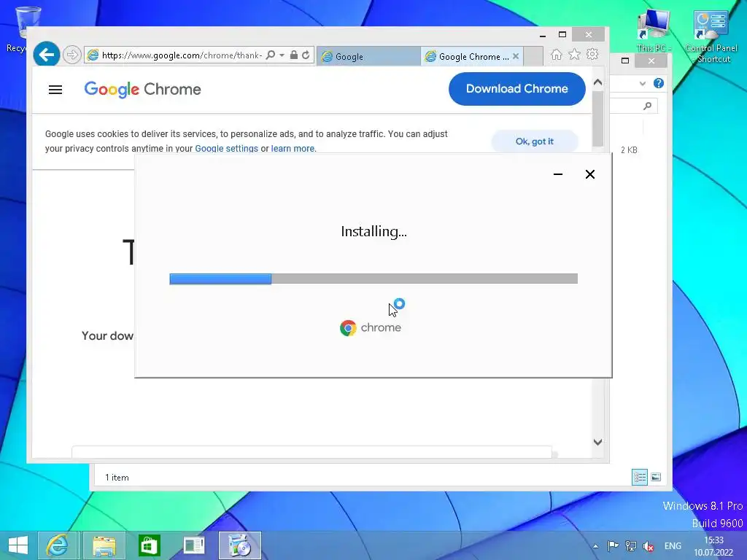747x560 pixels.
Task: Open the clock showing 15:33
Action: coord(713,546)
